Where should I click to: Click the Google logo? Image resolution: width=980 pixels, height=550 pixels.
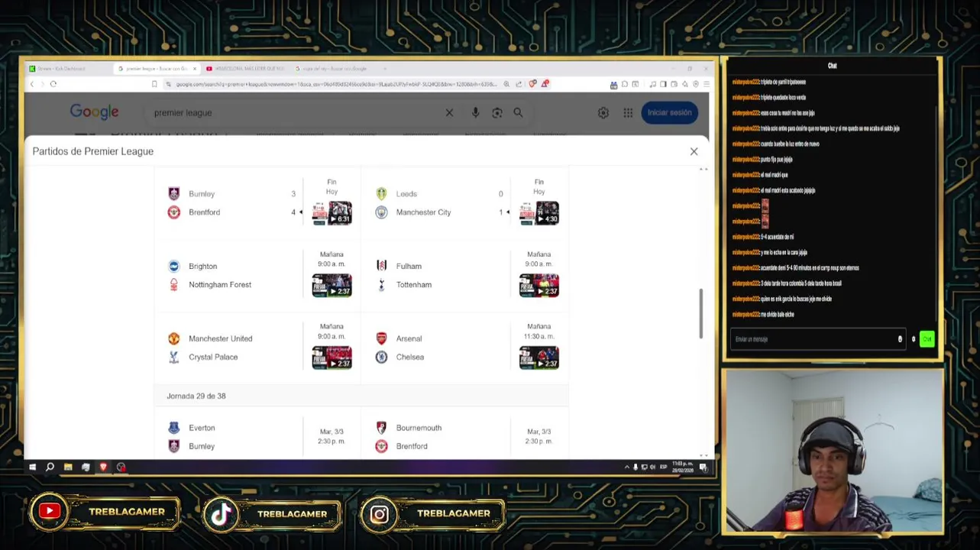pos(94,112)
